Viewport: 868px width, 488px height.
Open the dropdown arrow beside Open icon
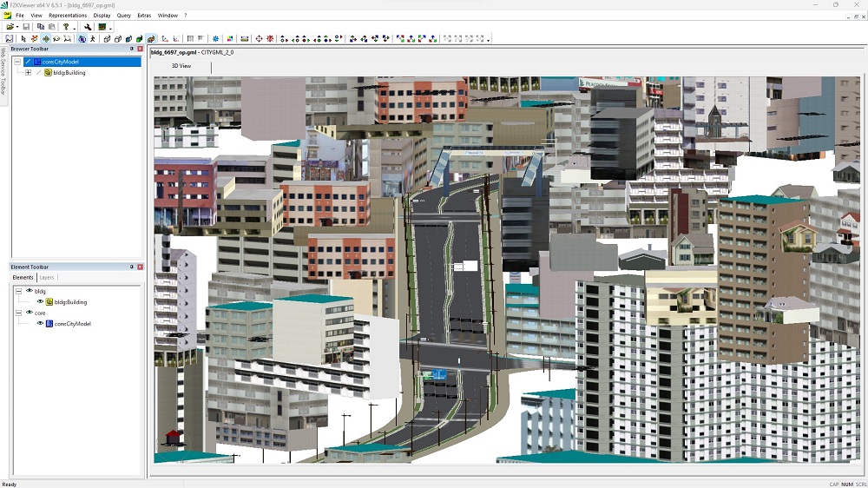click(x=17, y=27)
